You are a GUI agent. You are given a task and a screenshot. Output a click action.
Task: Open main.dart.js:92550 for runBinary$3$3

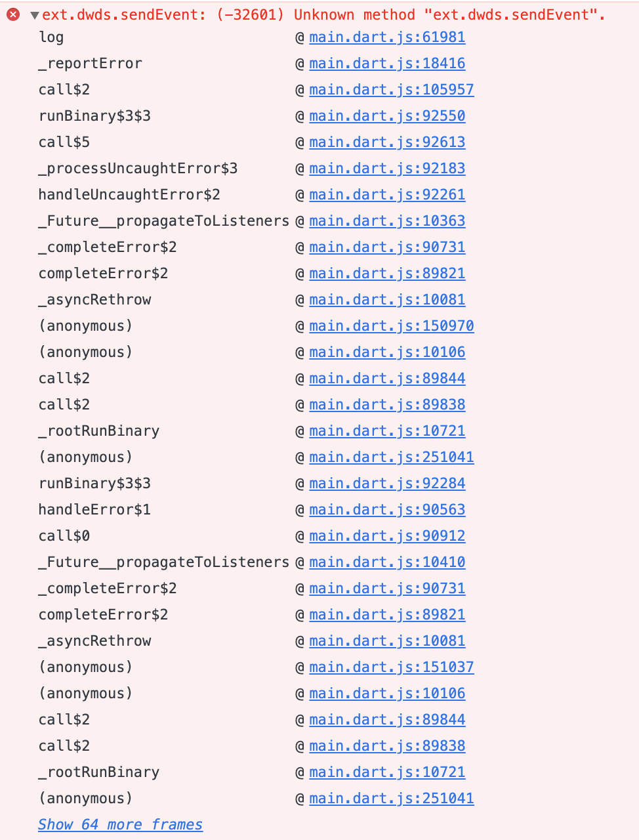386,115
